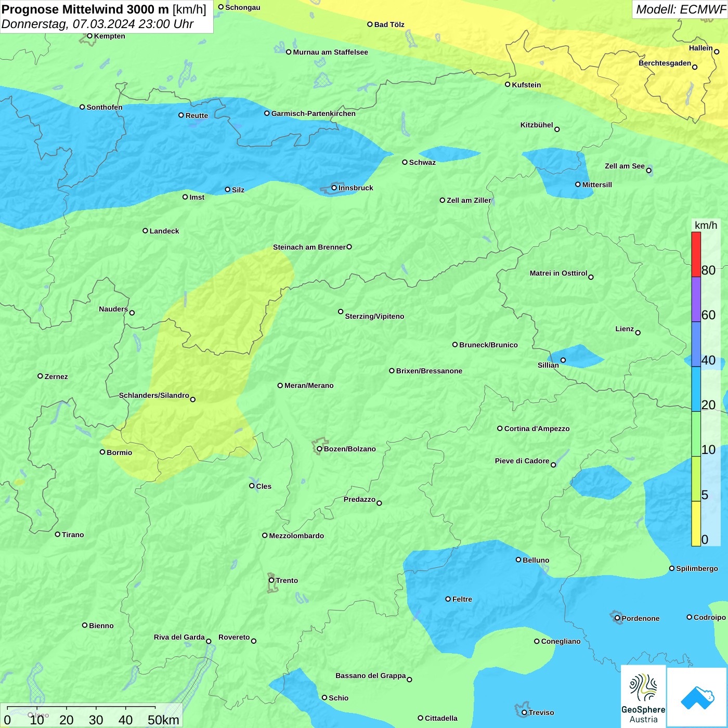Screen dimensions: 728x728
Task: Click the Kempten city marker circle
Action: click(x=90, y=36)
